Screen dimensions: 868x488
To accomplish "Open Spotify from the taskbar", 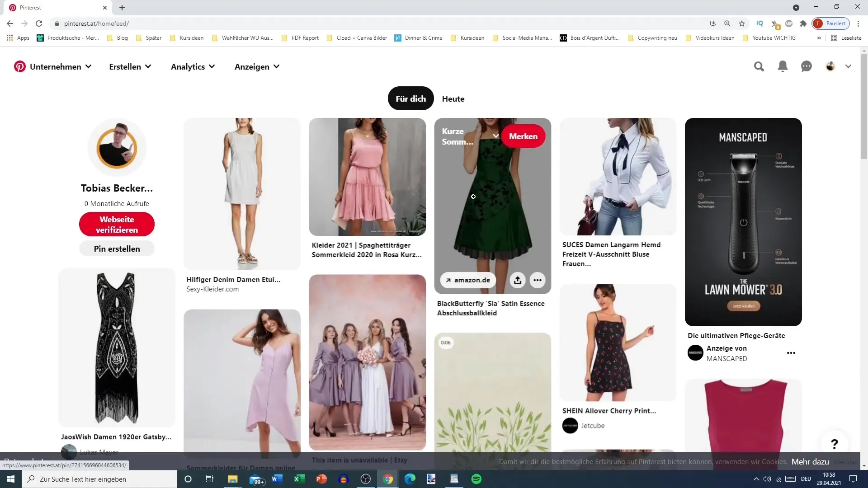I will pos(476,479).
